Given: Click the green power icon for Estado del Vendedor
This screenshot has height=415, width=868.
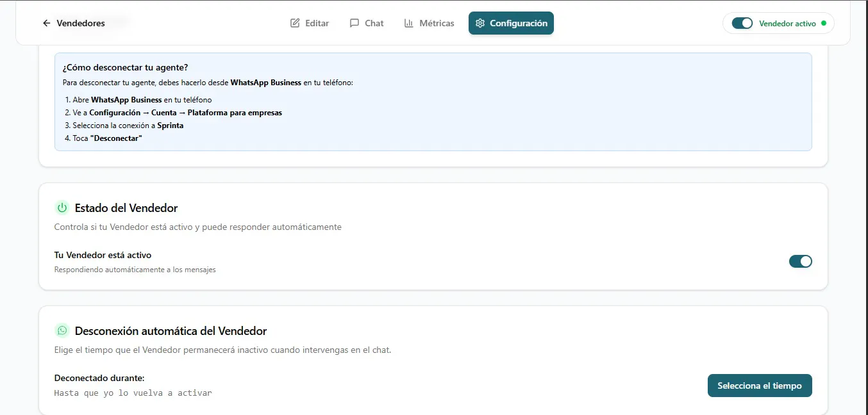Looking at the screenshot, I should 62,207.
